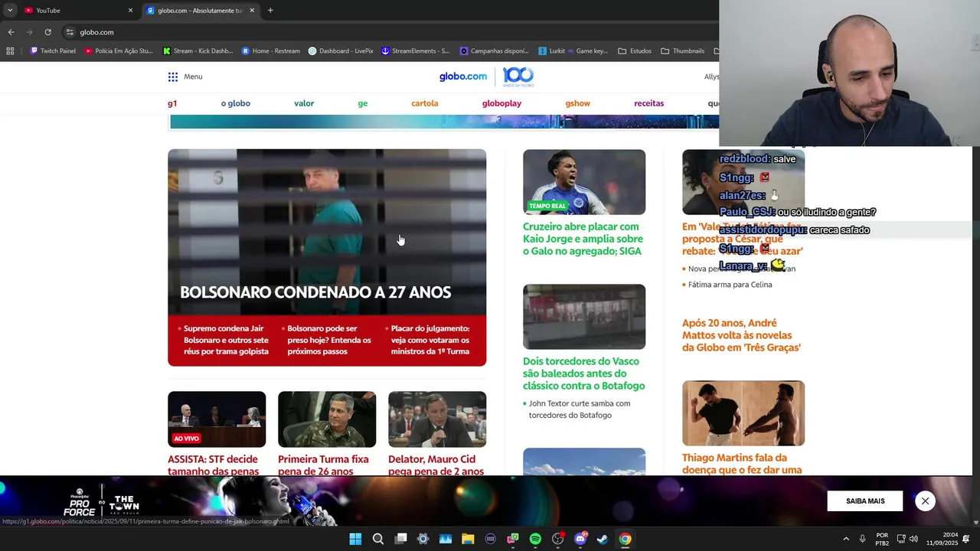Open Home - Restream bookmark
This screenshot has height=551, width=980.
(x=270, y=51)
